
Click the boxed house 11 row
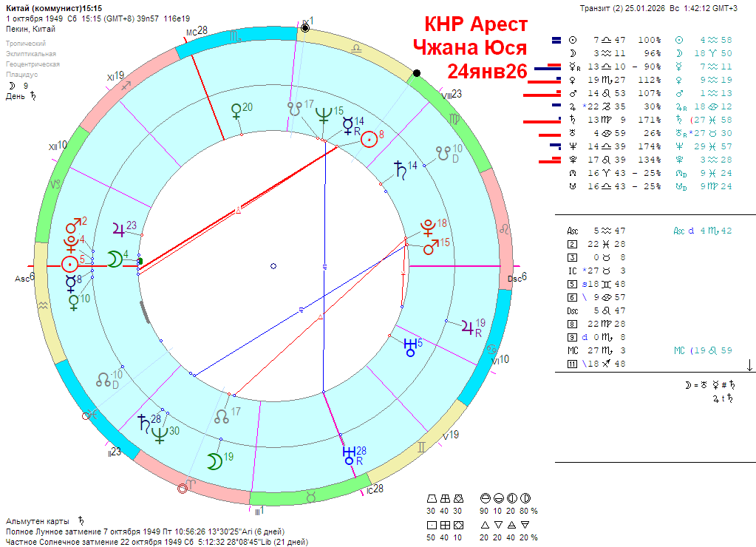click(596, 364)
